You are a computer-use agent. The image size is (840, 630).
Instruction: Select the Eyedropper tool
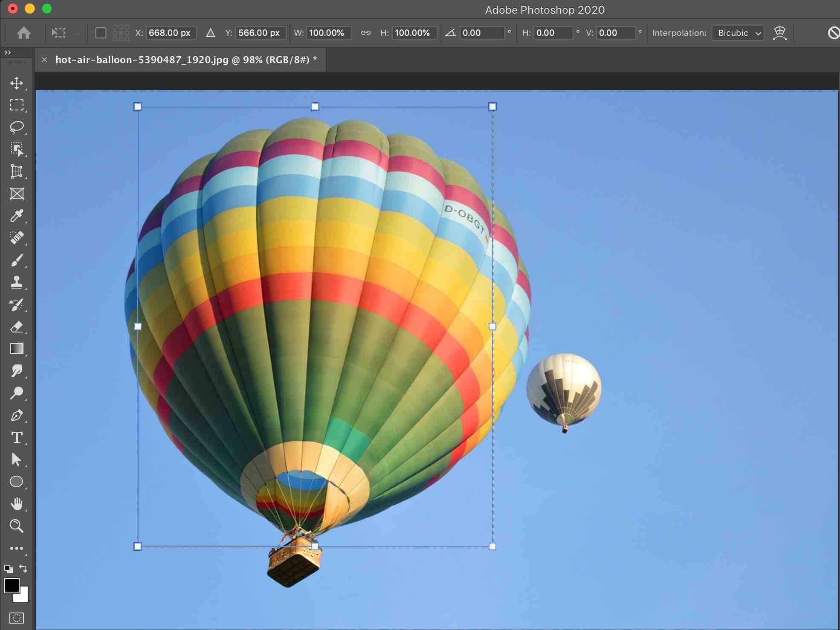tap(17, 216)
